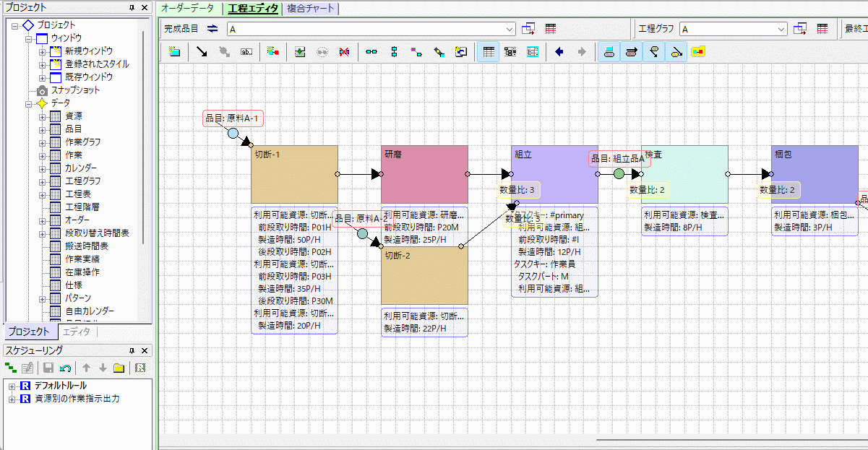Click the swap icon next to 完成品目
The width and height of the screenshot is (868, 450).
[212, 29]
